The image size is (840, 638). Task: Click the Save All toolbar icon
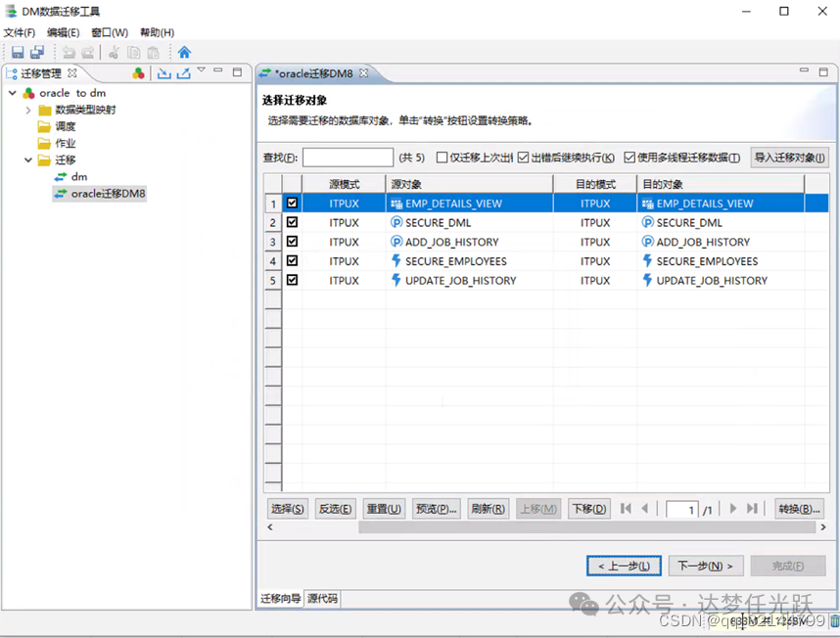(x=37, y=52)
